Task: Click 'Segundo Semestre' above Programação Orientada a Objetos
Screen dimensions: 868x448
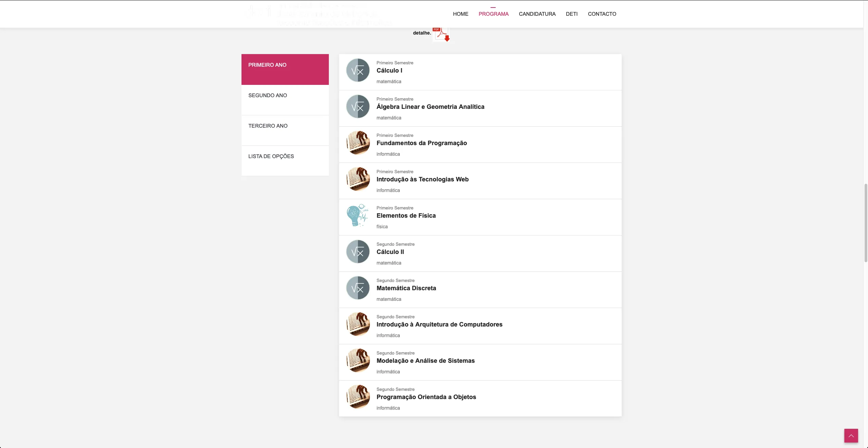Action: click(x=395, y=389)
